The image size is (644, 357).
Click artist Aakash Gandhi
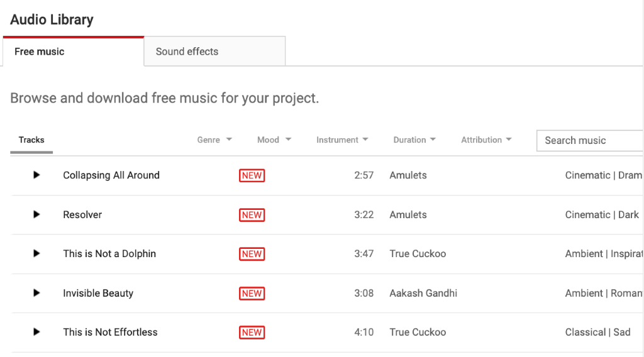pyautogui.click(x=423, y=293)
